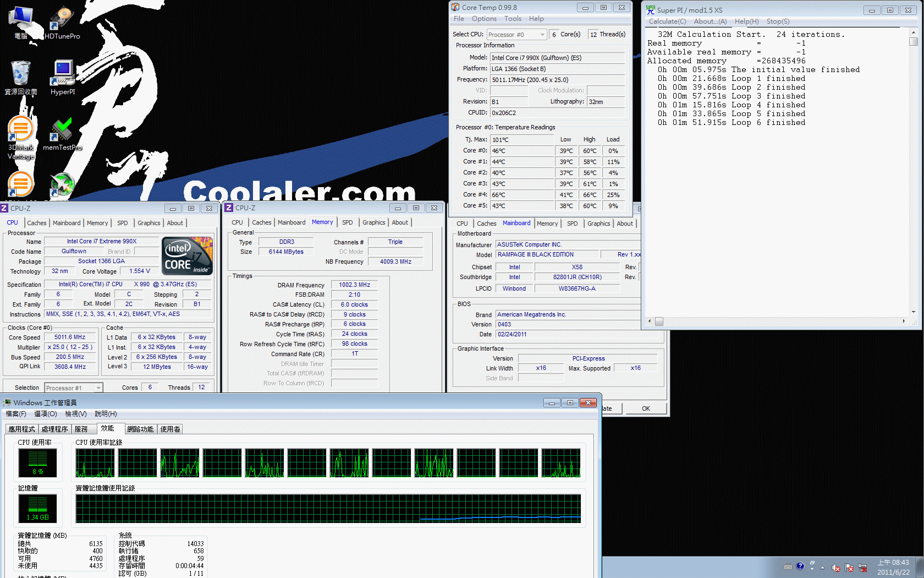Click the DRAM Frequency value 1002.3 MHz
924x578 pixels.
[354, 285]
